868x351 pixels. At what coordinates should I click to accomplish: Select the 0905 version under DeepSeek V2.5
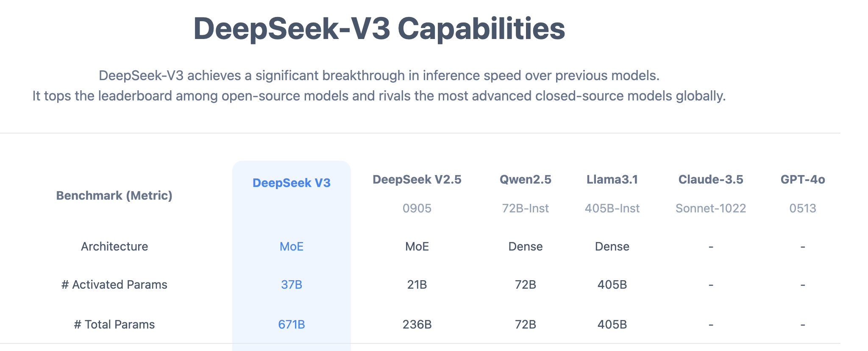[417, 208]
